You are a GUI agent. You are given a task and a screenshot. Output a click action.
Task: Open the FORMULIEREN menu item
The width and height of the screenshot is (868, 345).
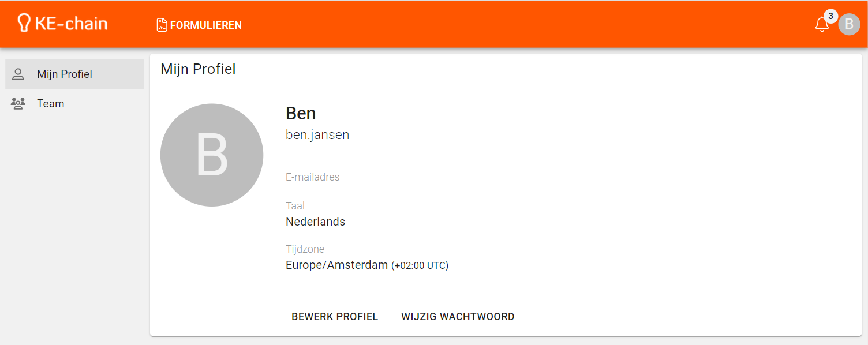click(x=205, y=25)
